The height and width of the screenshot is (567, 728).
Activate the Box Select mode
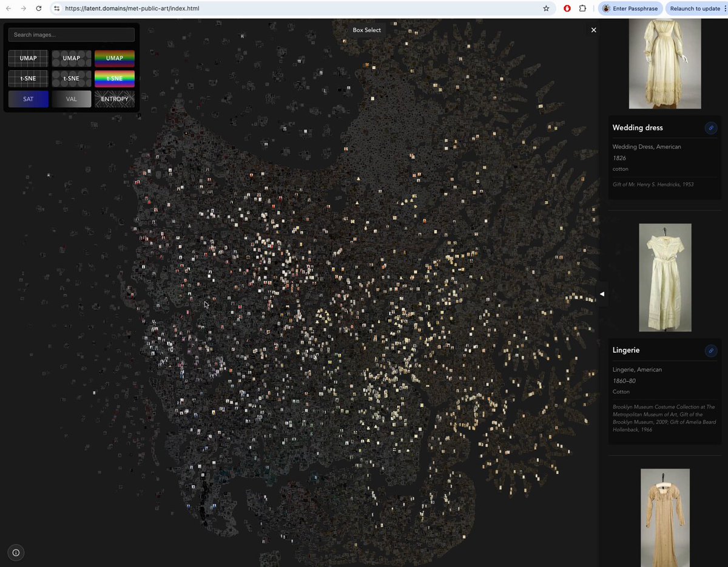pos(367,30)
